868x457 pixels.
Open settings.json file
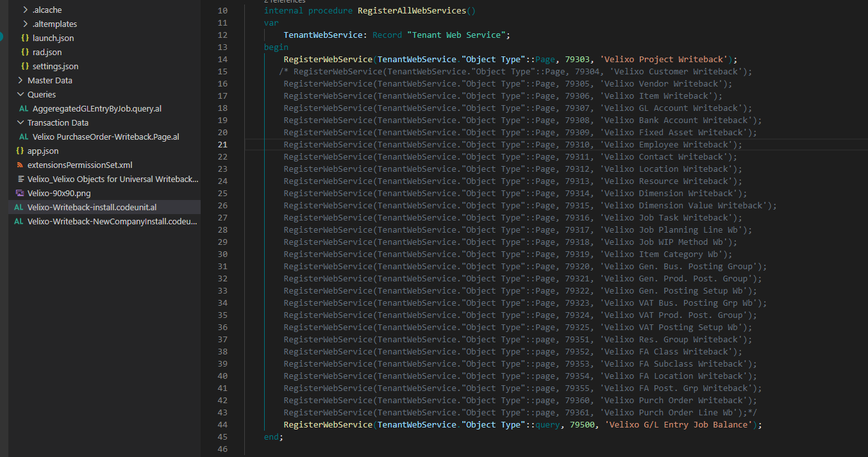tap(55, 66)
